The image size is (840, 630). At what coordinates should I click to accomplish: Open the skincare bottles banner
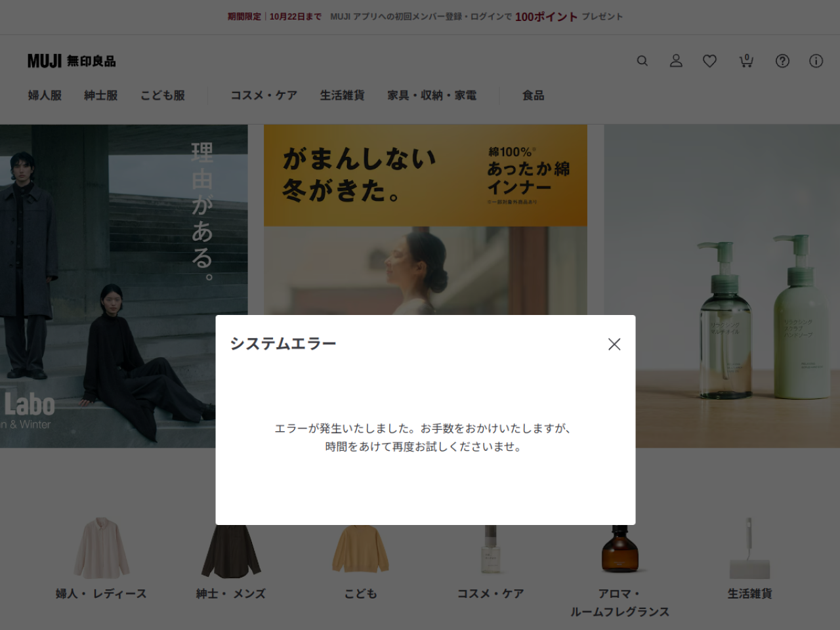tap(722, 286)
